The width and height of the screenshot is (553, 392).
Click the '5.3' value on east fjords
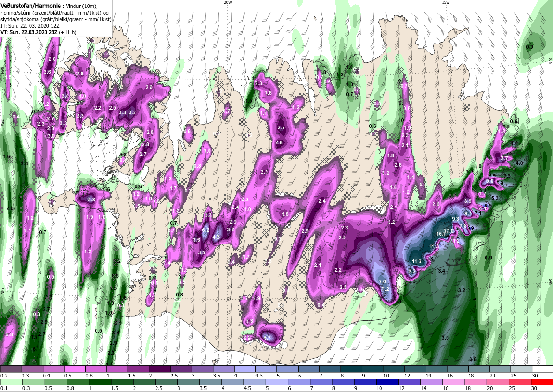coord(495,198)
